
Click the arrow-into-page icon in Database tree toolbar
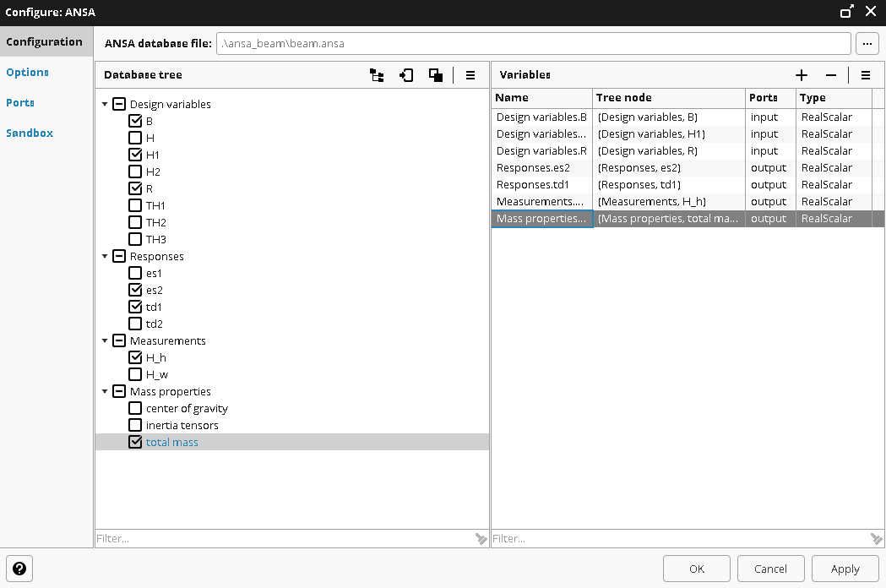point(406,75)
